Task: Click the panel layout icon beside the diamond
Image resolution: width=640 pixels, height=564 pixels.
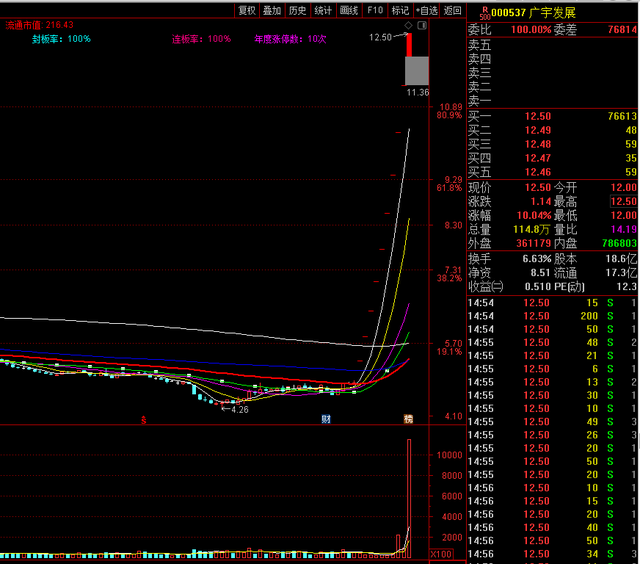Action: click(x=422, y=25)
